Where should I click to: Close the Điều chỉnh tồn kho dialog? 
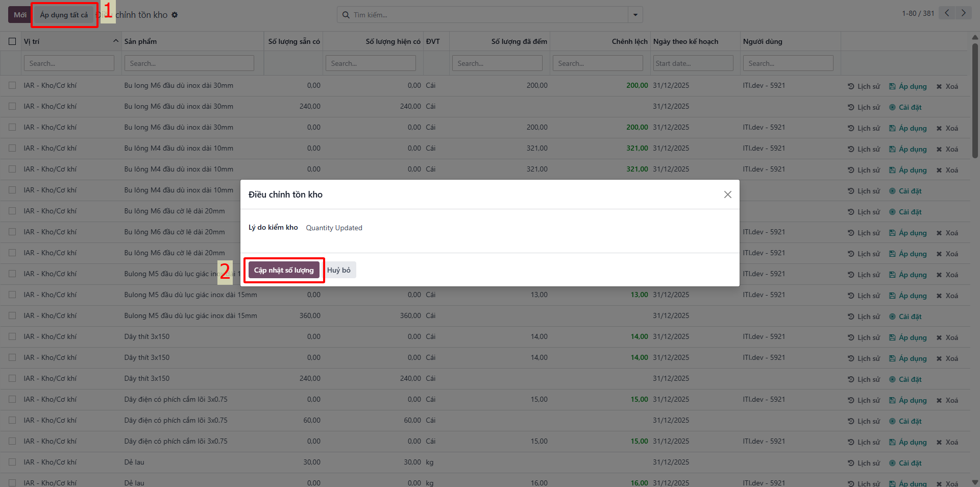(728, 194)
